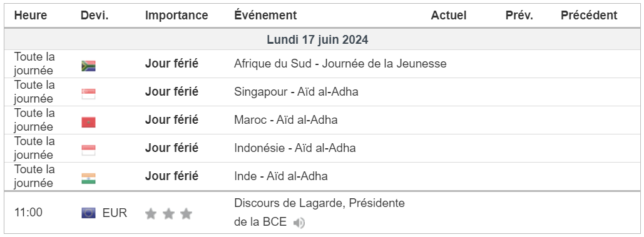The width and height of the screenshot is (644, 237).
Task: Click the South Africa flag icon
Action: (88, 66)
